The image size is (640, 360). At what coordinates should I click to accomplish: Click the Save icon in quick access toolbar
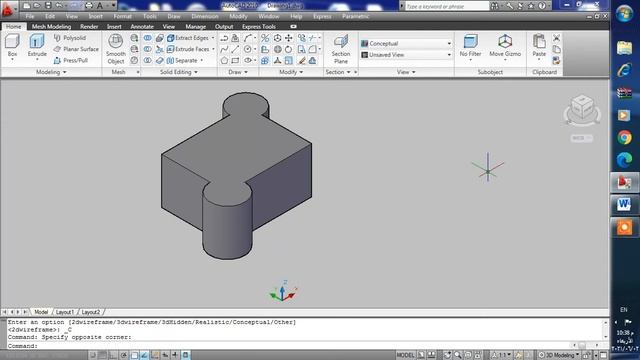[48, 6]
